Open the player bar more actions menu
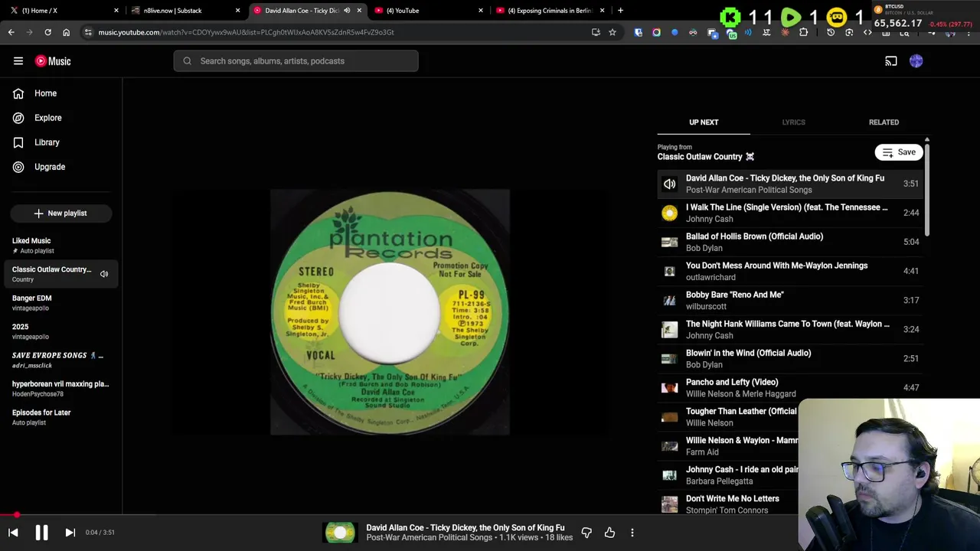 [x=632, y=533]
